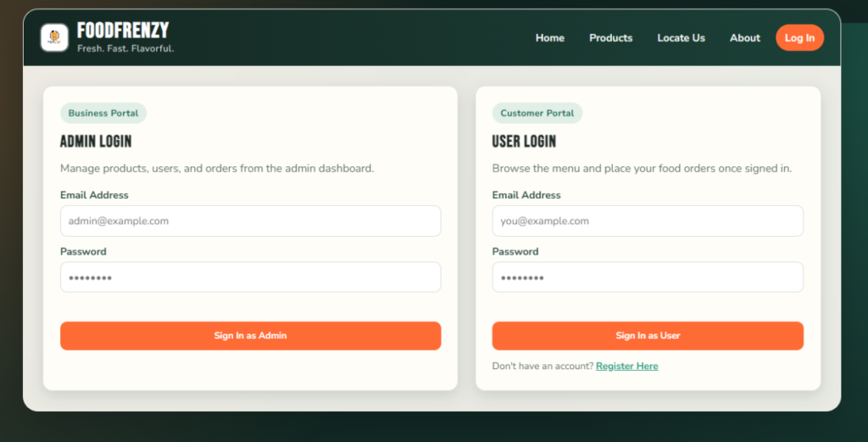The width and height of the screenshot is (868, 442).
Task: Click the ADMIN LOGIN heading
Action: pyautogui.click(x=96, y=142)
